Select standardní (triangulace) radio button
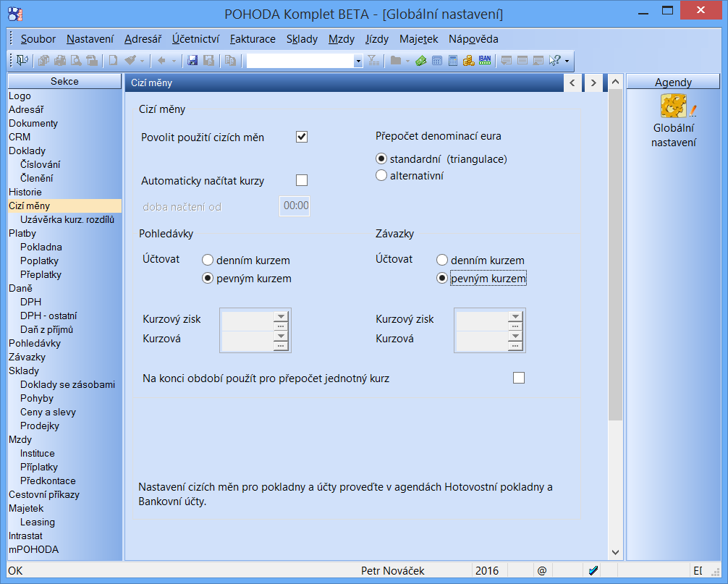 [381, 158]
